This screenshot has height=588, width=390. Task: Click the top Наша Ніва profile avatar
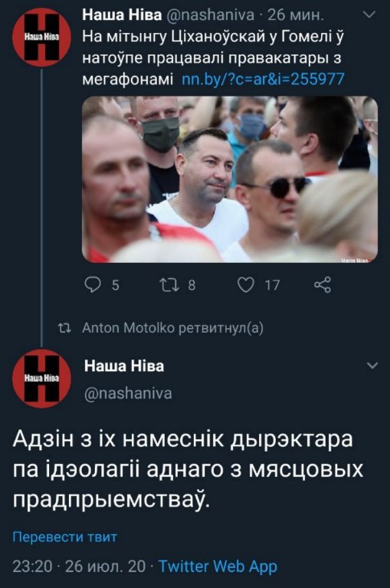[41, 36]
